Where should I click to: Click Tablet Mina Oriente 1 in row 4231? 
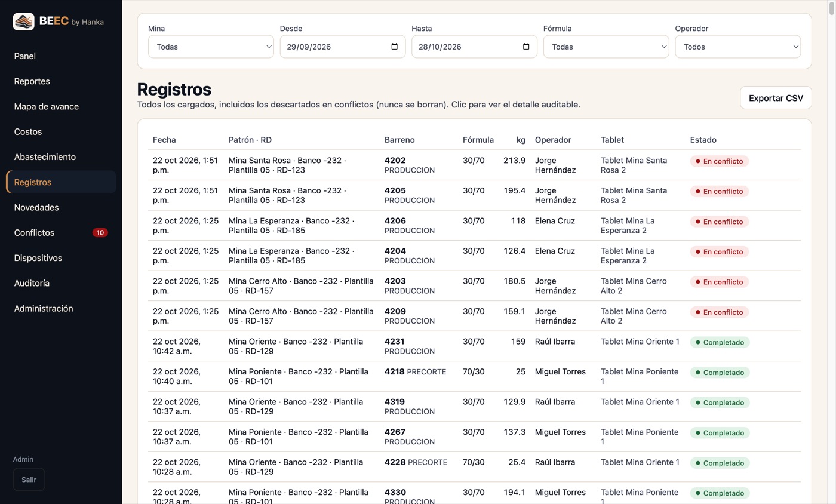click(640, 342)
